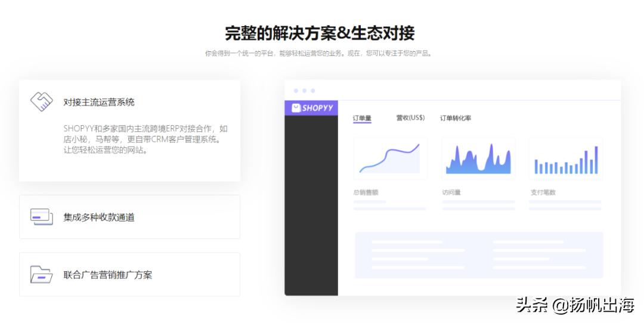Select the 集成多种收款通道 card
Screen dimensions: 644x323
pos(130,217)
